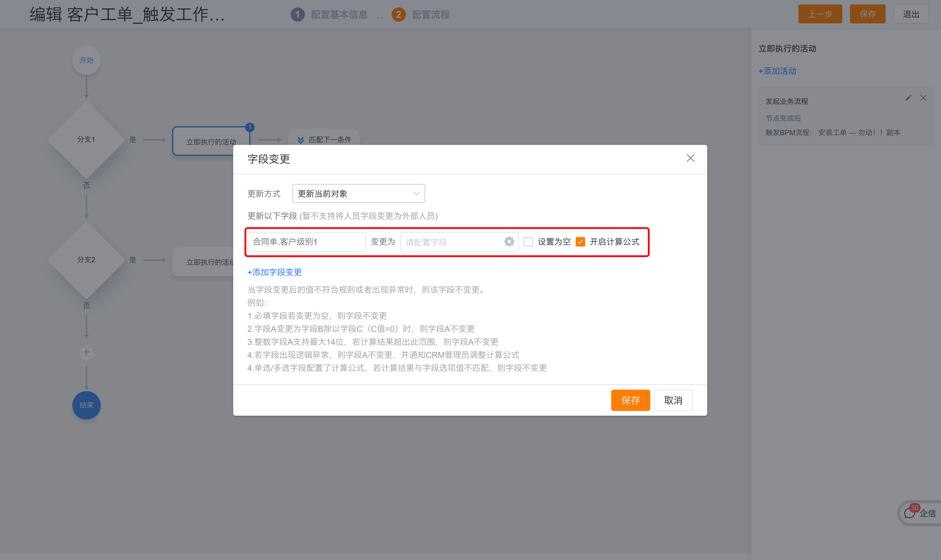Select 分支1's 立即执行的活动 node
The image size is (941, 560).
211,141
